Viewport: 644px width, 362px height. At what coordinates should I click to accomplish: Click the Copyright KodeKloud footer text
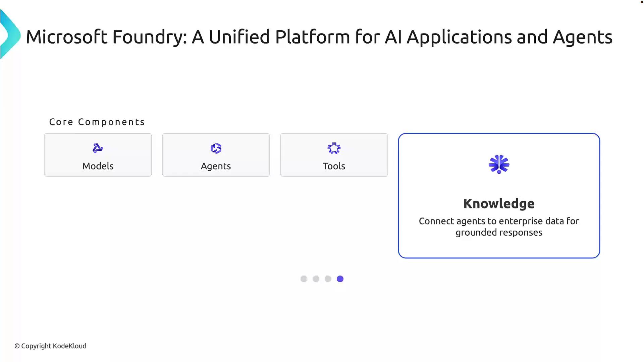pyautogui.click(x=50, y=346)
